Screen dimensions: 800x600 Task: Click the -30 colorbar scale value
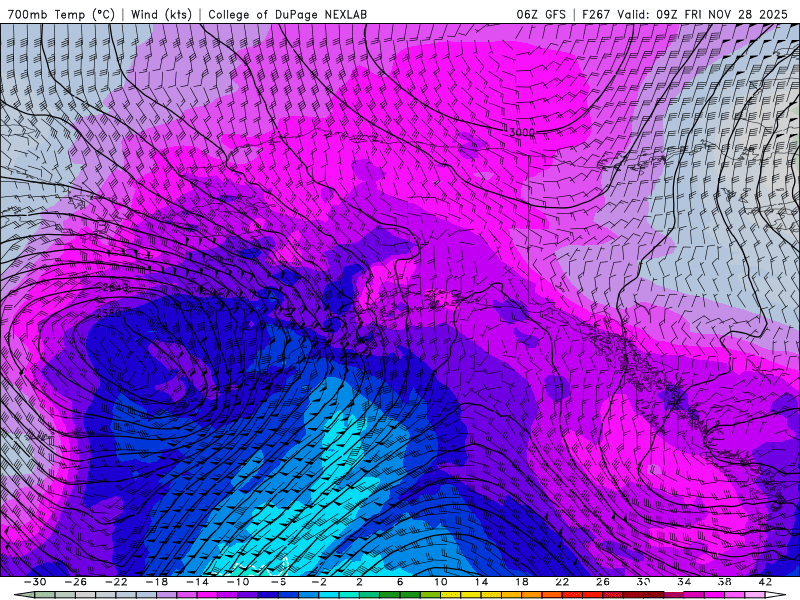coord(35,582)
